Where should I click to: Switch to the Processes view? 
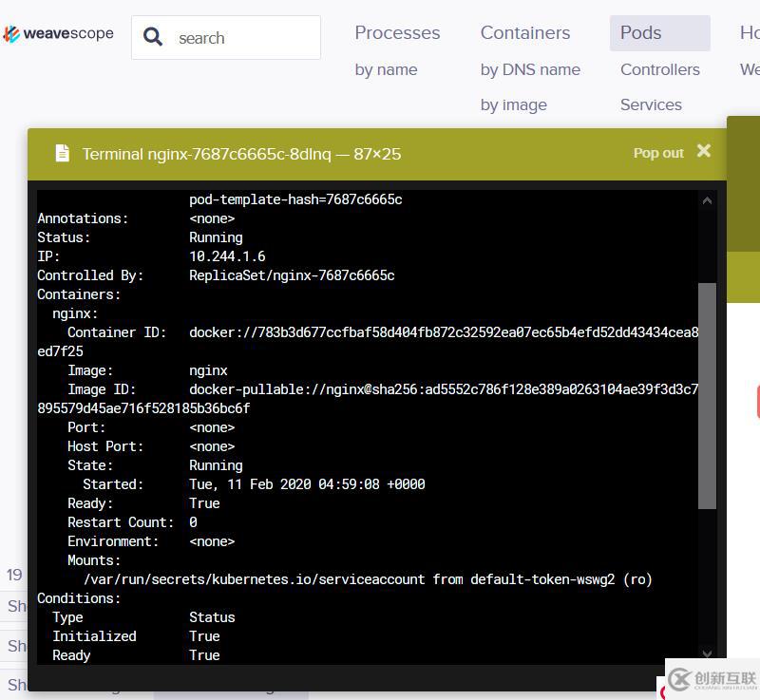tap(397, 32)
